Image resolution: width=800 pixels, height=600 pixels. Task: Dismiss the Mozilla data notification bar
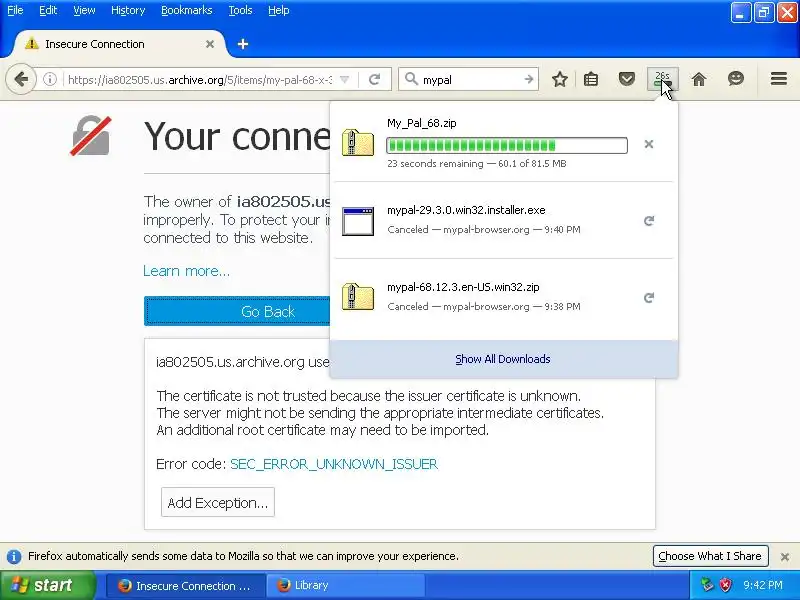click(x=785, y=557)
